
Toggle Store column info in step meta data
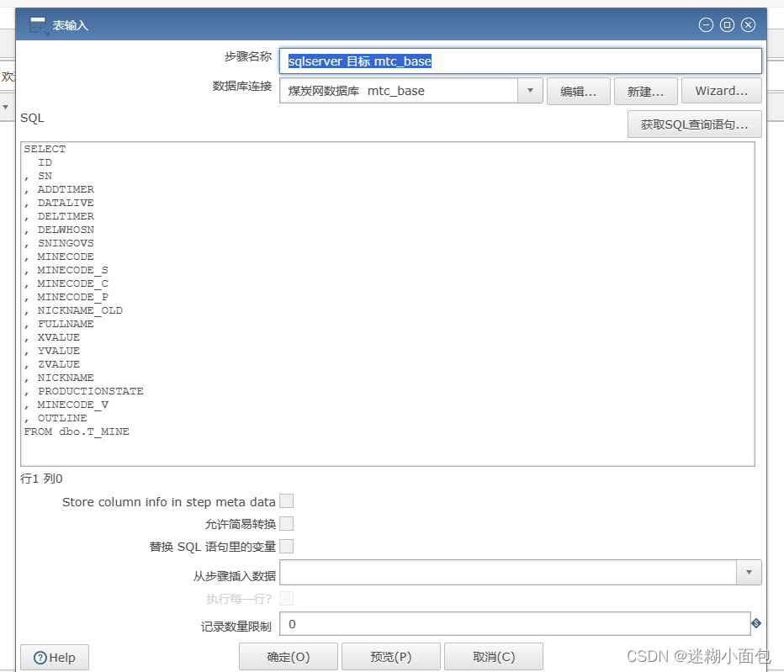coord(287,501)
